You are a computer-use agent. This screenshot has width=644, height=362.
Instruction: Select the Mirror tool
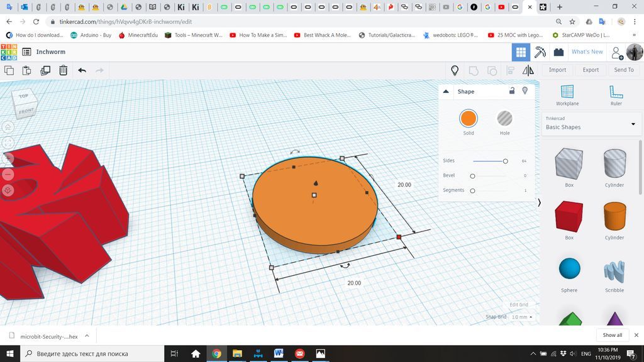click(528, 70)
